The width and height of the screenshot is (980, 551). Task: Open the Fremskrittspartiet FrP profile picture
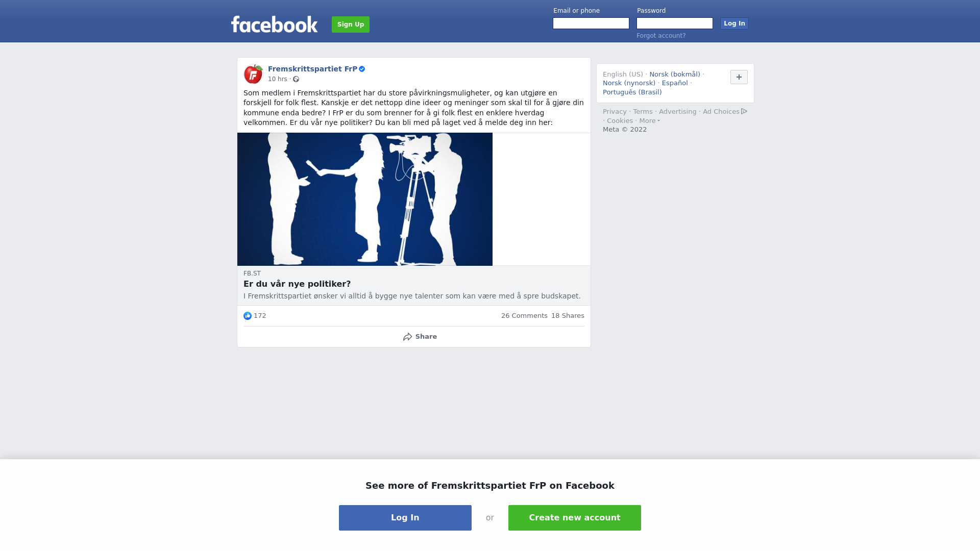253,74
